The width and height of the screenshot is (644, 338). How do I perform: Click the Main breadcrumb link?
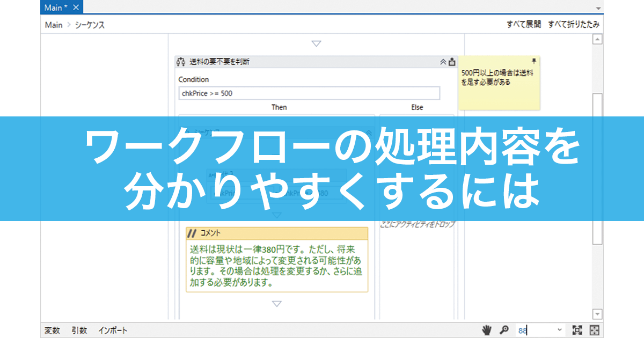click(x=54, y=25)
